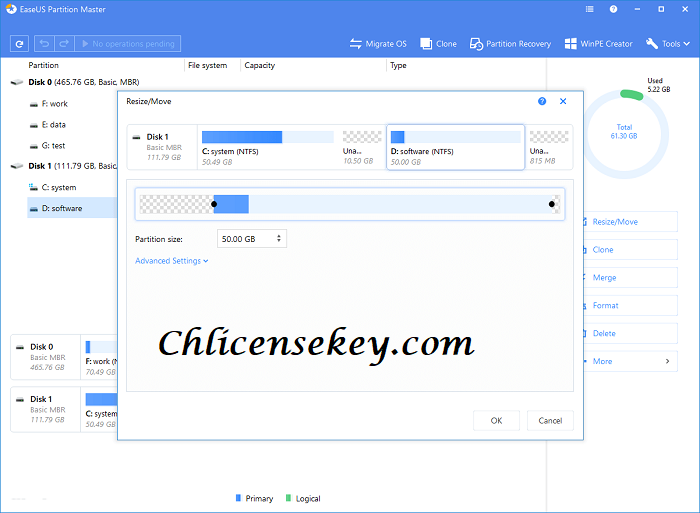This screenshot has width=700, height=513.
Task: Click C: system block in bottom disk map
Action: (100, 409)
